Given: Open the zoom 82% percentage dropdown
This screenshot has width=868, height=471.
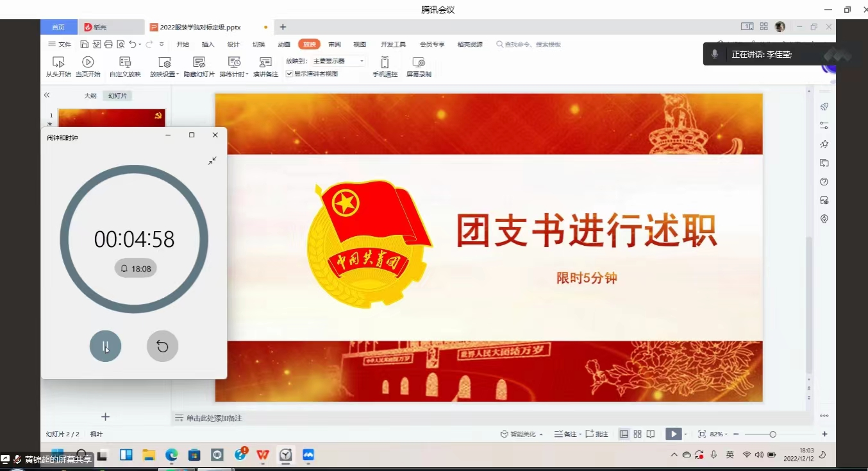Looking at the screenshot, I should tap(717, 434).
